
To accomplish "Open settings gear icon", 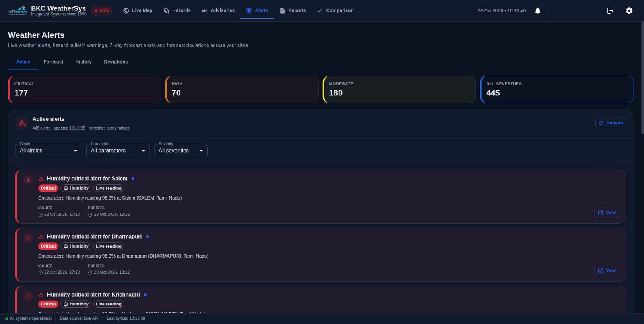I will (629, 11).
